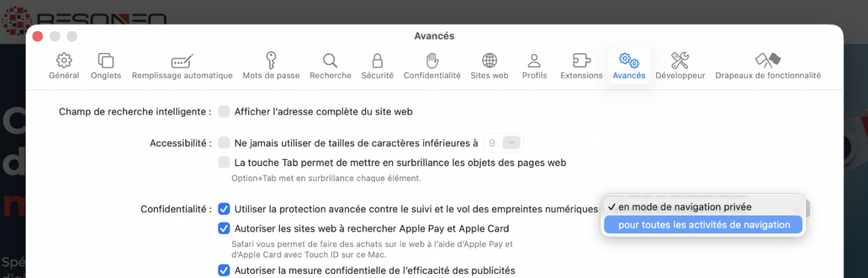868x278 pixels.
Task: Uncheck confidential ad effectiveness measurement
Action: 224,271
